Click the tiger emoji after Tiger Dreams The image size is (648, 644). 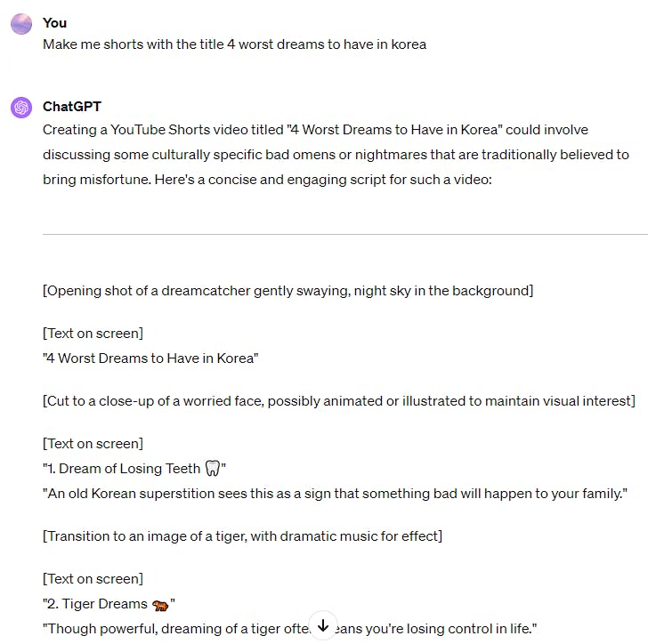point(160,605)
